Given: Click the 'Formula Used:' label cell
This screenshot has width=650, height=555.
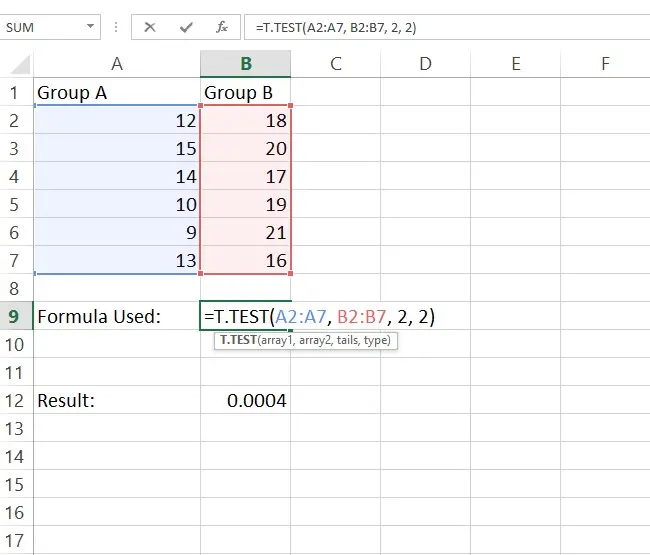Looking at the screenshot, I should (117, 316).
